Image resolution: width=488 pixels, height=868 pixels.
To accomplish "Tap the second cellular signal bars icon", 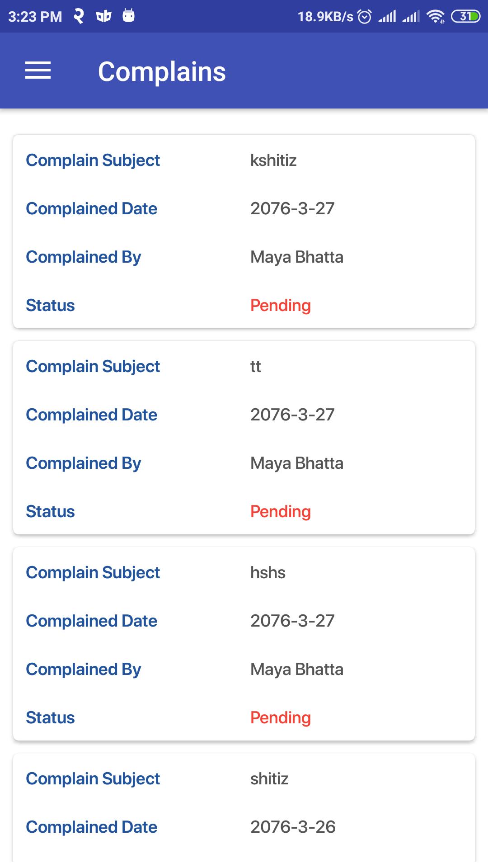I will (x=411, y=17).
